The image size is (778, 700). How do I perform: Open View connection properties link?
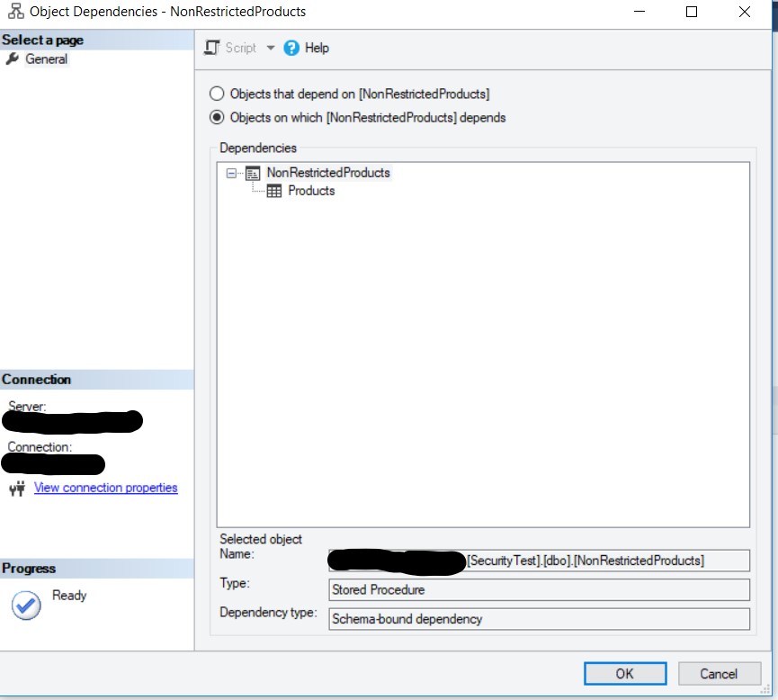[105, 488]
